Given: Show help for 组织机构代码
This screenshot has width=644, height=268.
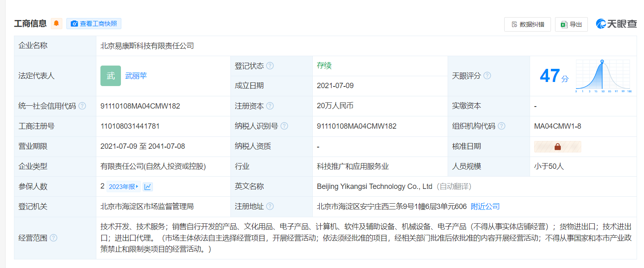Looking at the screenshot, I should coord(501,126).
